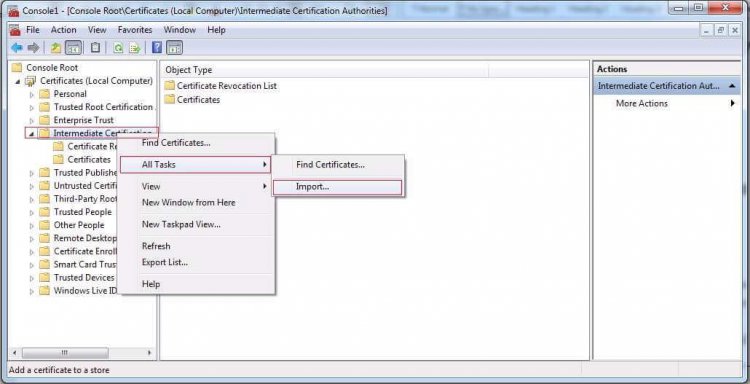The width and height of the screenshot is (750, 384).
Task: Expand the Trusted Devices node
Action: tap(32, 278)
